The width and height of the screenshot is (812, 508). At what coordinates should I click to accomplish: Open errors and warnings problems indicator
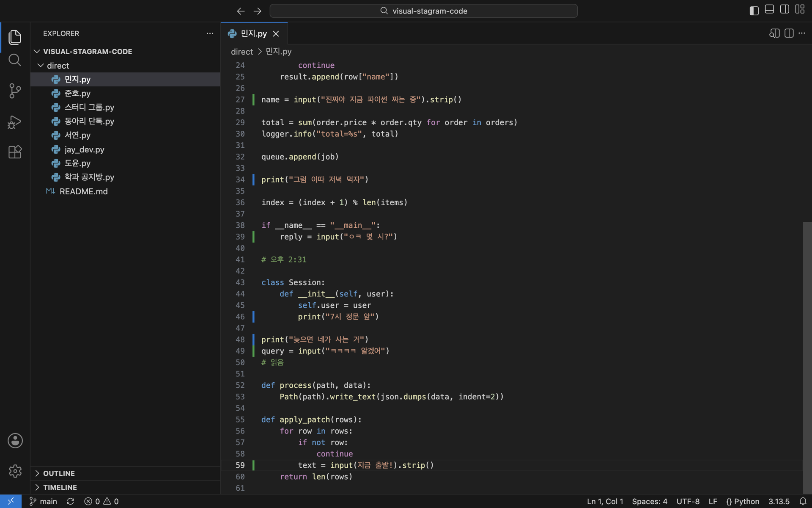pyautogui.click(x=101, y=501)
